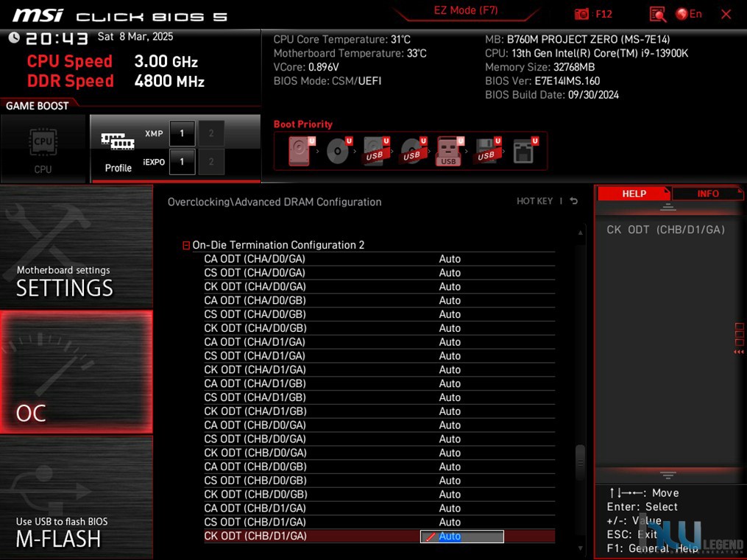Open value for CS ODT (CHA/D0/GA)
Viewport: 747px width, 560px height.
450,273
